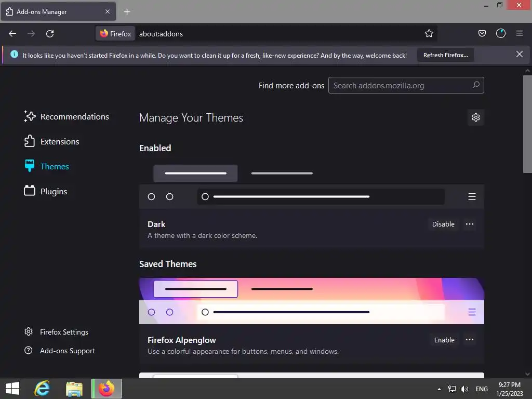
Task: Reload the current page
Action: tap(50, 34)
